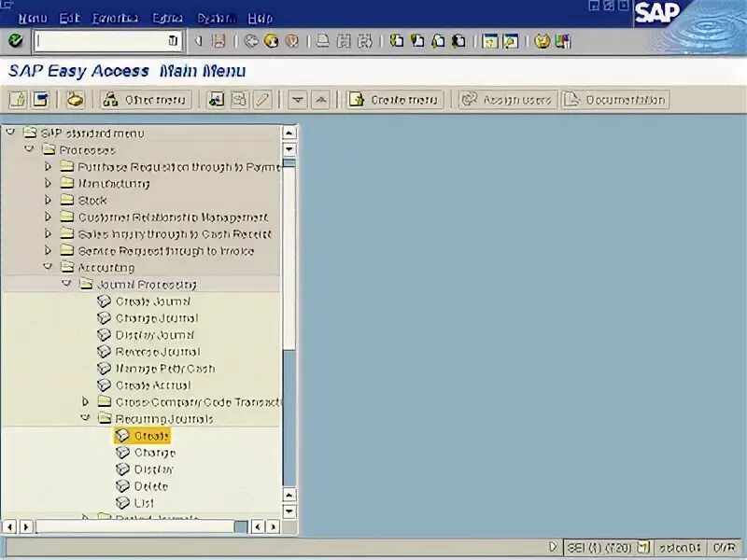Open the Edit menu
The image size is (747, 560).
click(69, 19)
